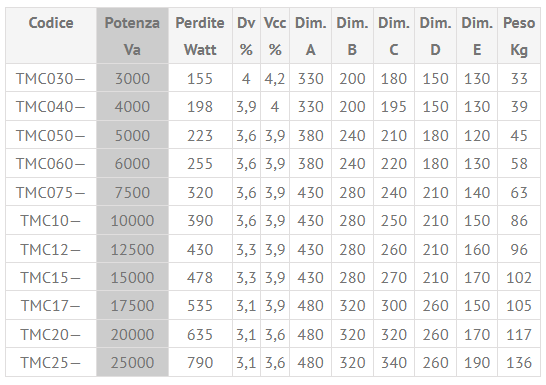Click the Vcc % column header

coord(275,36)
